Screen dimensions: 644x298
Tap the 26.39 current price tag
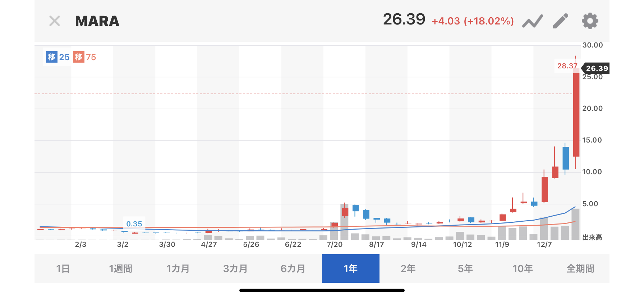click(x=596, y=68)
